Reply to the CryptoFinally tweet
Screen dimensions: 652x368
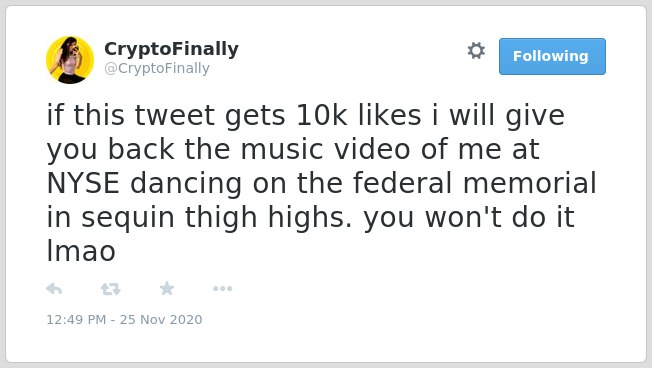click(x=54, y=289)
